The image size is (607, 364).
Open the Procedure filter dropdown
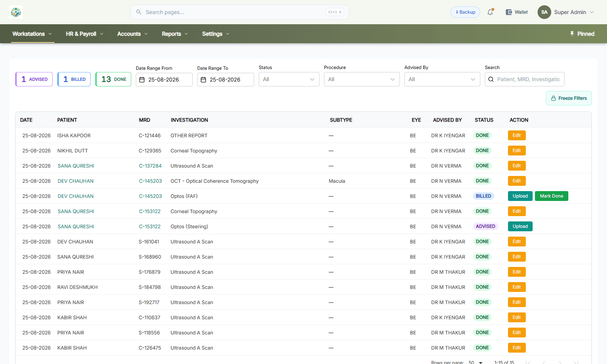[x=362, y=79]
